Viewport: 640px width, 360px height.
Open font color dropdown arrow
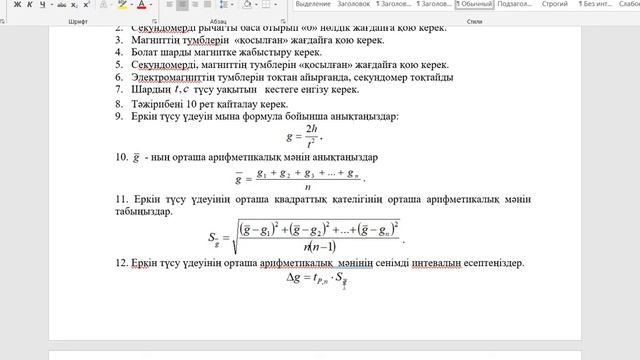click(151, 5)
